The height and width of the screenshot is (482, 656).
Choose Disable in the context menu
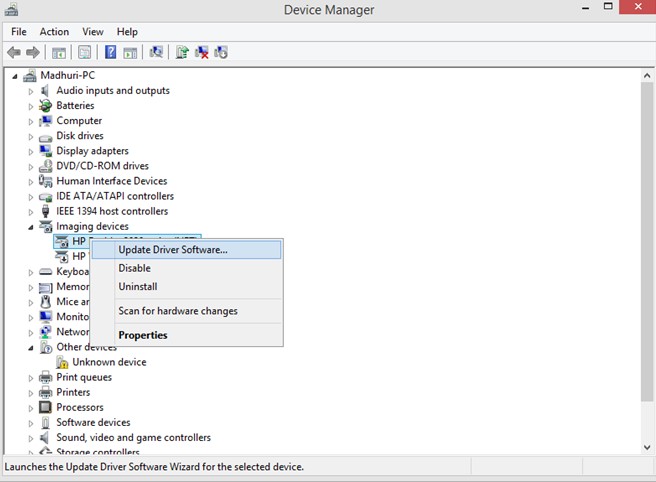coord(186,268)
